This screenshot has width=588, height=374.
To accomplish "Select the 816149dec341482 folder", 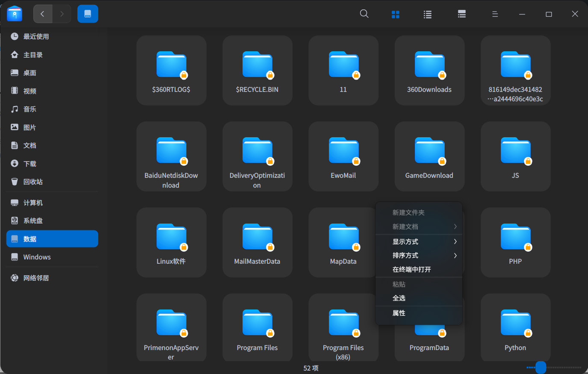I will [x=516, y=71].
